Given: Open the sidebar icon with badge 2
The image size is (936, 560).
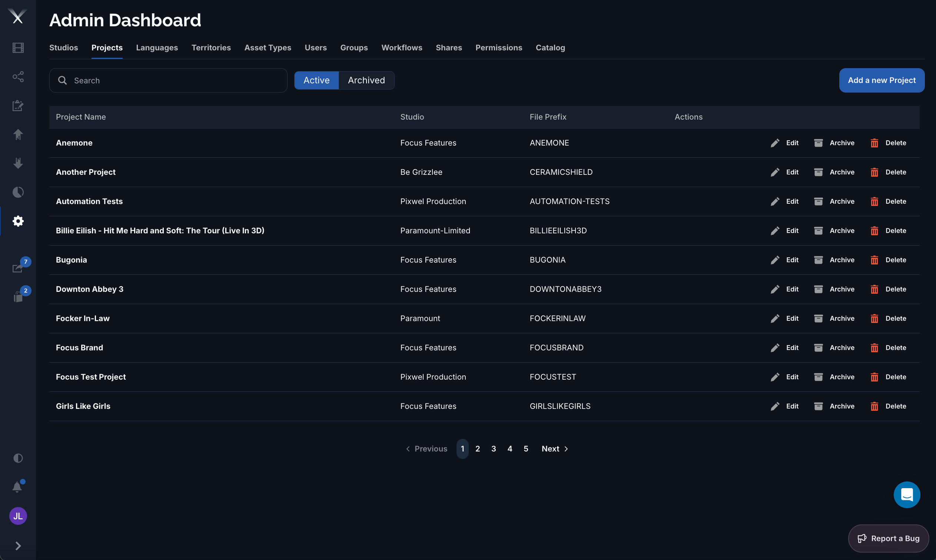Looking at the screenshot, I should (x=18, y=297).
